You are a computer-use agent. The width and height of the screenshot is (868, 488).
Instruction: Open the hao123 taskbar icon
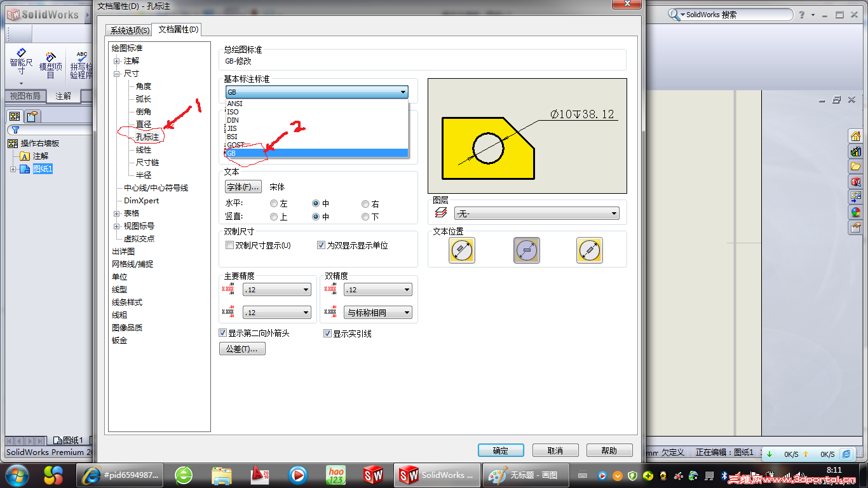pos(336,475)
